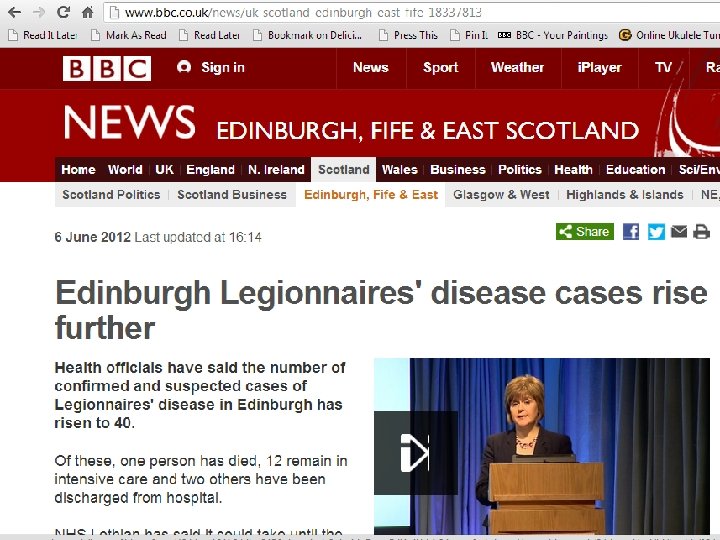Email this article envelope icon
The image size is (720, 540).
[x=679, y=231]
